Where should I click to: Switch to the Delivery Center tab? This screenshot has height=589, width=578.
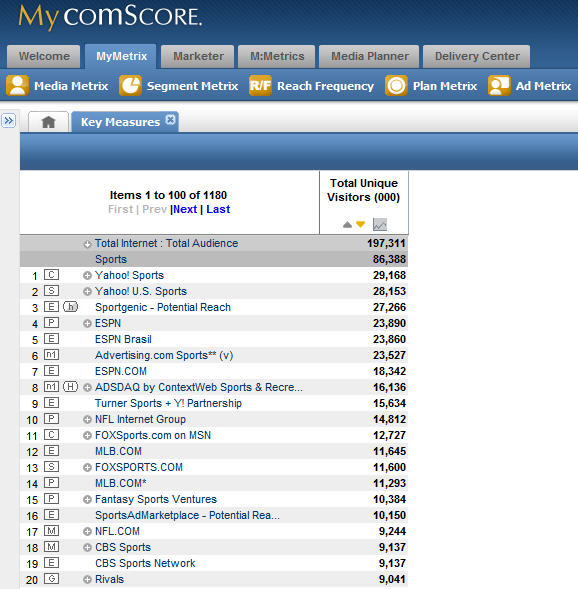click(x=477, y=56)
